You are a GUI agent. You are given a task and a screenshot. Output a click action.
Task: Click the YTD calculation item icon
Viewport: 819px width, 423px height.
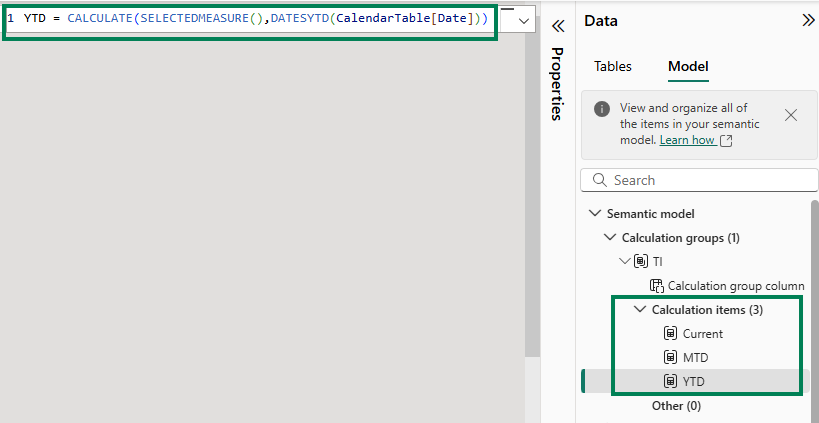tap(670, 381)
